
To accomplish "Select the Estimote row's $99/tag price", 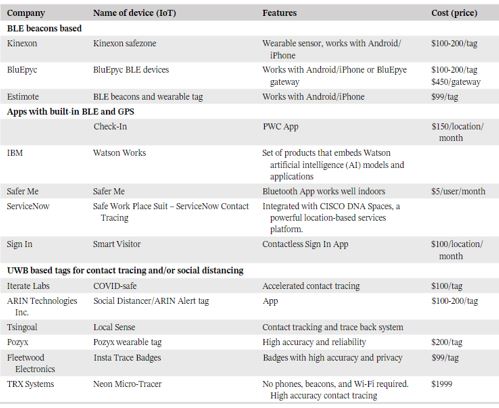I will 444,97.
